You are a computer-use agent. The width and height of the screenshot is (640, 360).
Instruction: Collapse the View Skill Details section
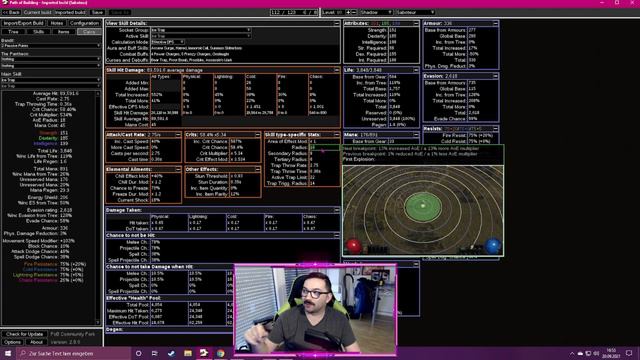[336, 23]
